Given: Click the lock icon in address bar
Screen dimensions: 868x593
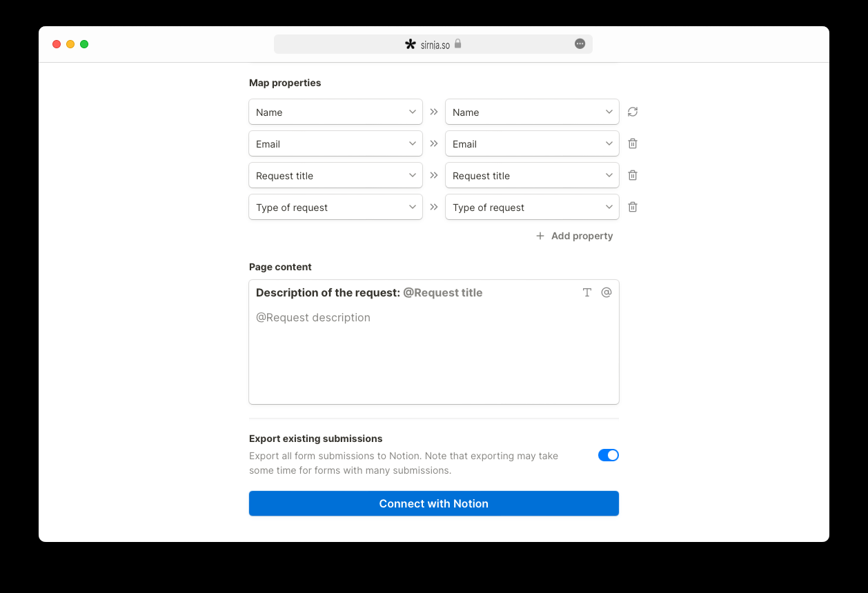Looking at the screenshot, I should pos(457,44).
